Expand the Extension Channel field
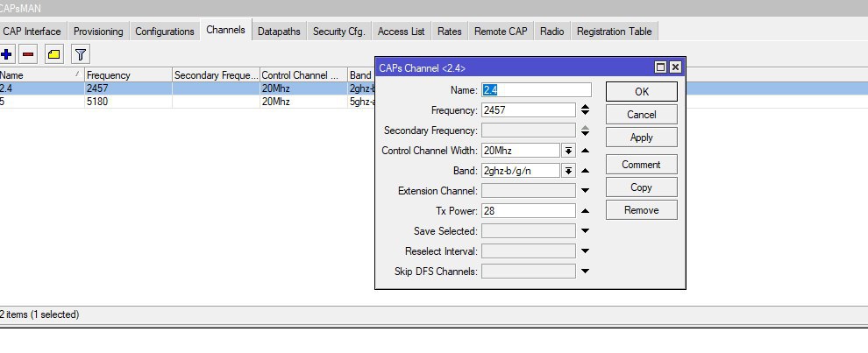Viewport: 868px width, 353px height. tap(585, 191)
